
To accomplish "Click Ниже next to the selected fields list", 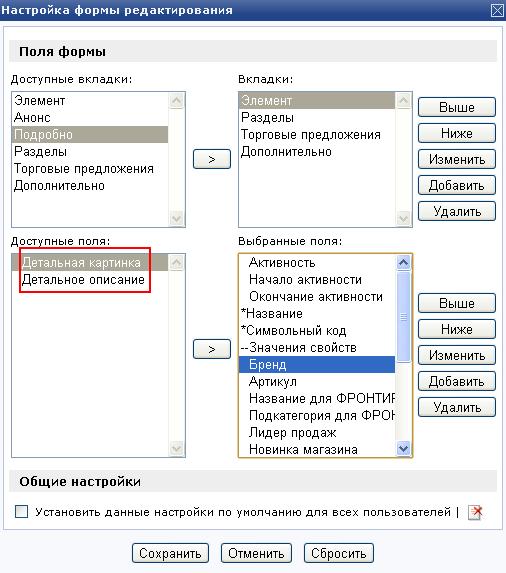I will tap(457, 329).
